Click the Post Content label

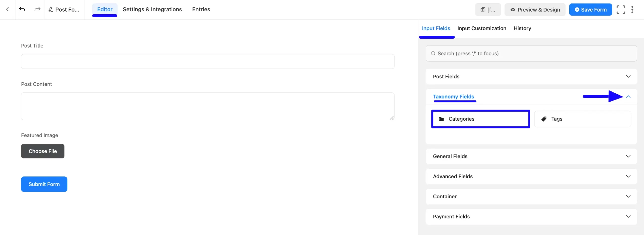click(x=36, y=84)
